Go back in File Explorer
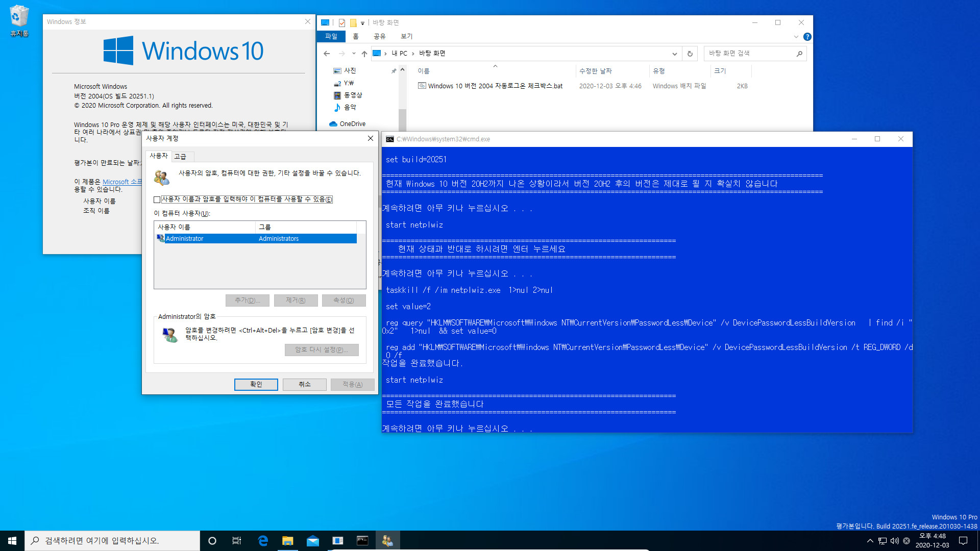Image resolution: width=980 pixels, height=551 pixels. (x=327, y=54)
